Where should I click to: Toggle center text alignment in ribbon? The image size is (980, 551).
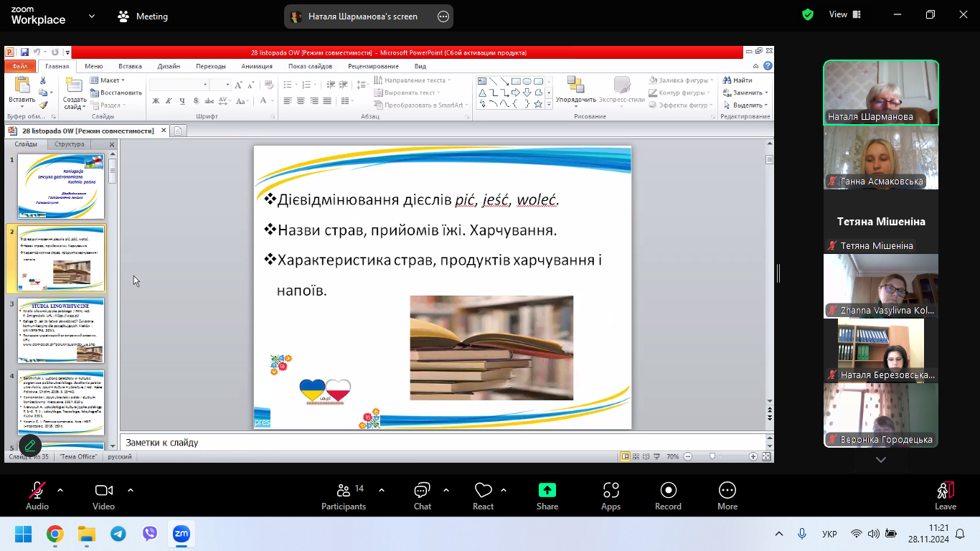(301, 101)
